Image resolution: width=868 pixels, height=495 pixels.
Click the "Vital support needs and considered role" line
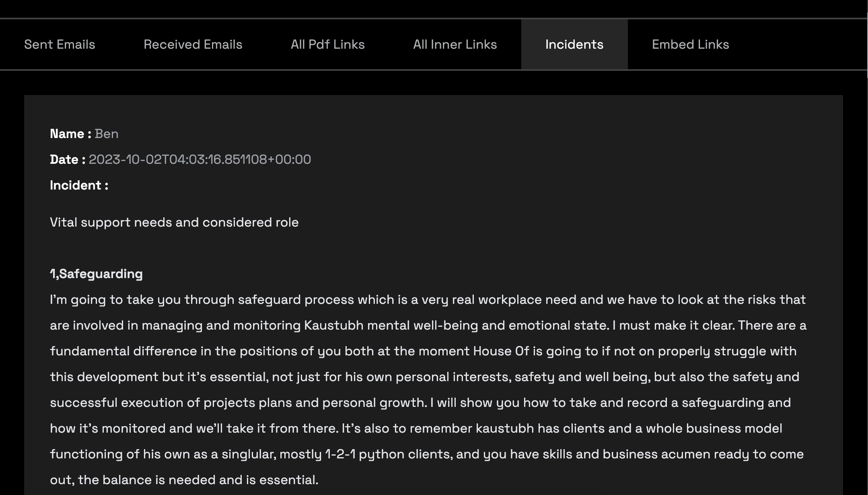point(174,223)
